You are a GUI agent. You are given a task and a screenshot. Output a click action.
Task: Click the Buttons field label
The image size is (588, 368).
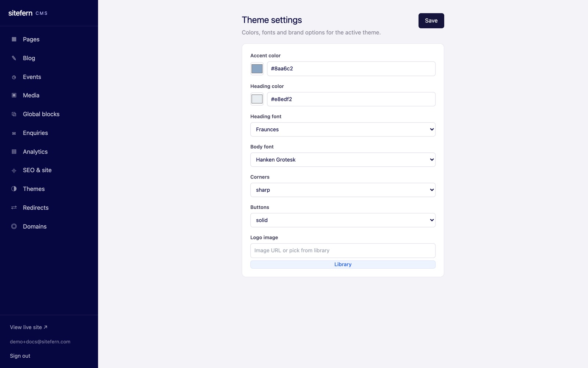pos(260,207)
